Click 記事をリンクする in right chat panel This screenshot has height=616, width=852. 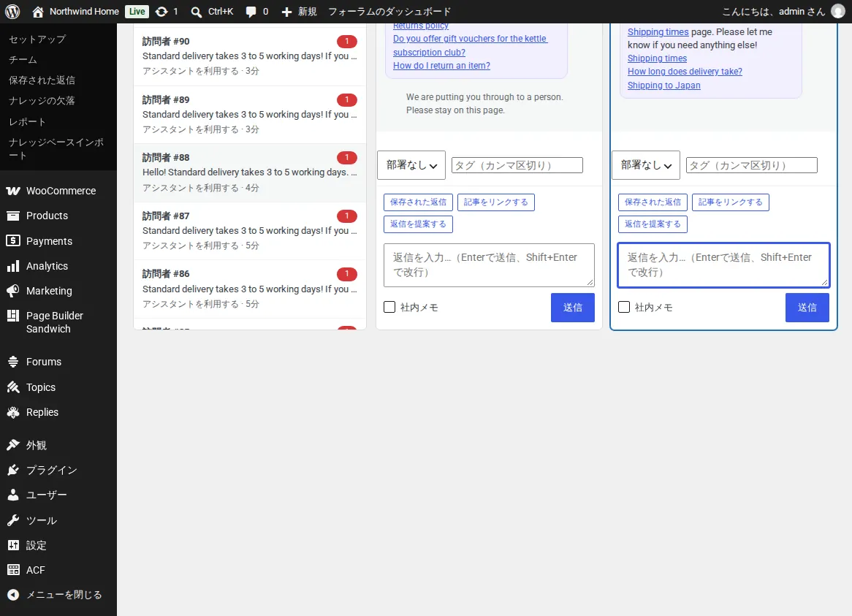pyautogui.click(x=730, y=202)
